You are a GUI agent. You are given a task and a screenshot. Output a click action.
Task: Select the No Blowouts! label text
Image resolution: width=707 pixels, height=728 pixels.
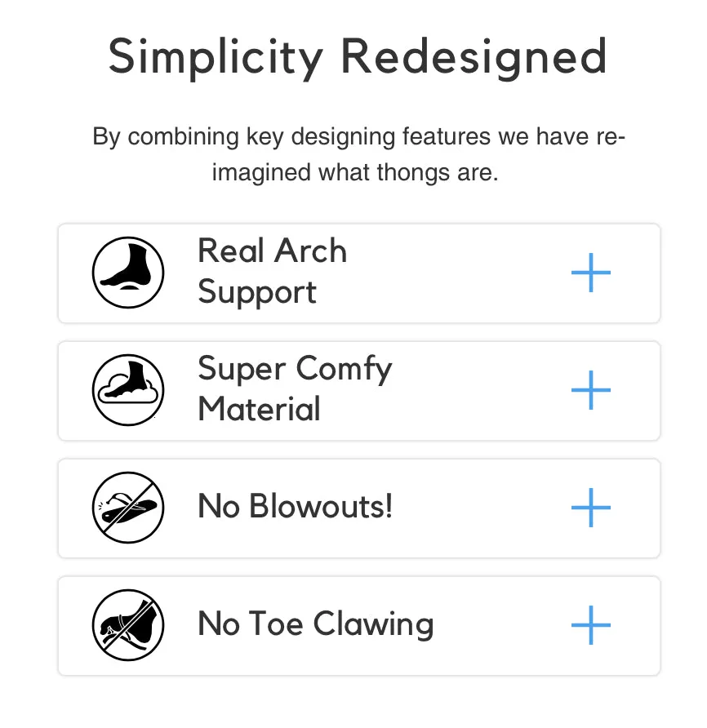click(x=295, y=506)
